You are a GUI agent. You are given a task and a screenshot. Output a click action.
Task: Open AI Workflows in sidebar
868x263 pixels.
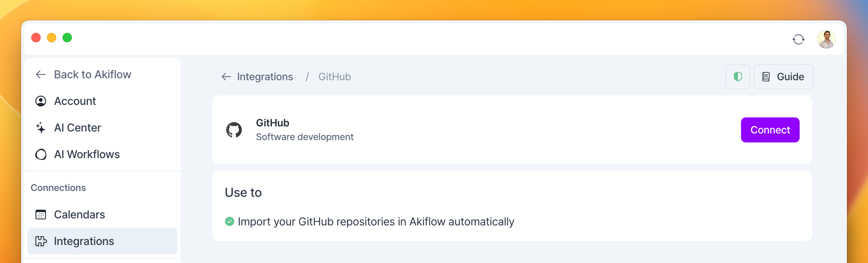(x=102, y=154)
